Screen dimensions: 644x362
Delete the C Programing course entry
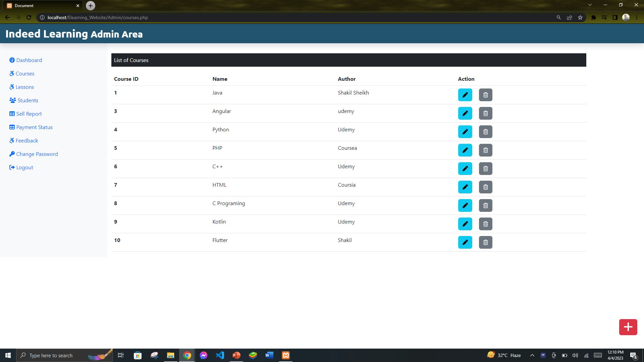(x=485, y=205)
